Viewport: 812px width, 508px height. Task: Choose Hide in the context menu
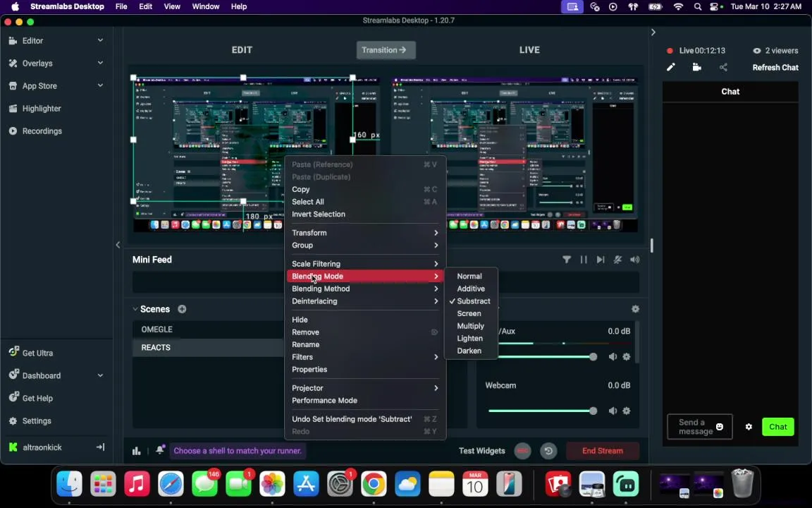point(365,320)
